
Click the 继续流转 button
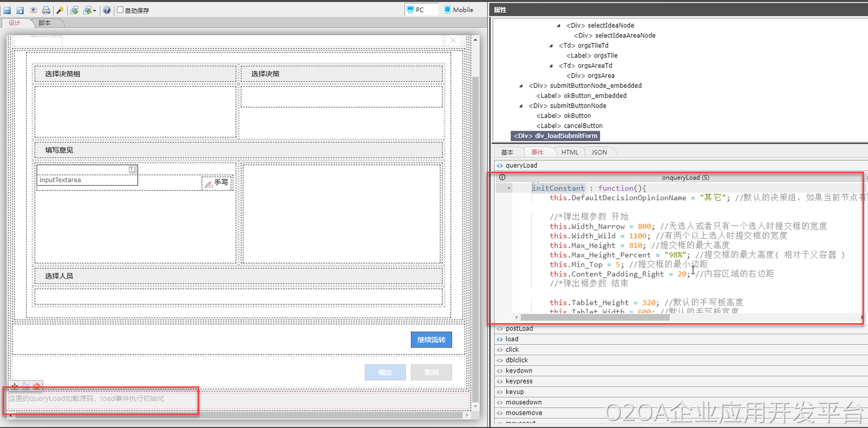431,340
